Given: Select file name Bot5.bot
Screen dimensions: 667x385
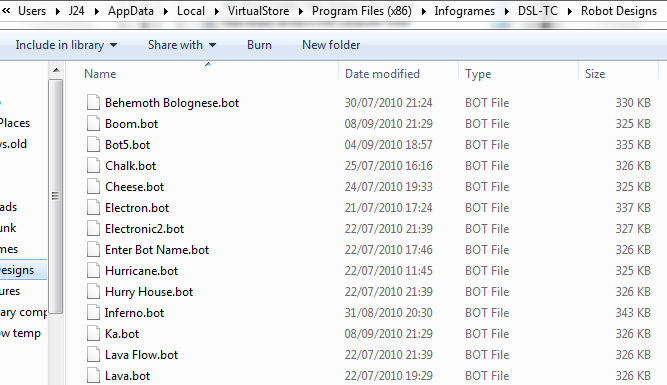Looking at the screenshot, I should tap(128, 145).
